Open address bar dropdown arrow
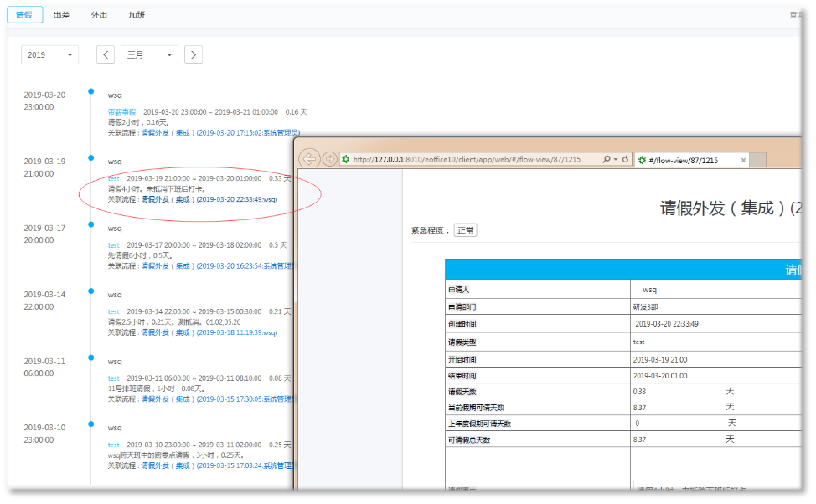The width and height of the screenshot is (816, 504). [616, 159]
